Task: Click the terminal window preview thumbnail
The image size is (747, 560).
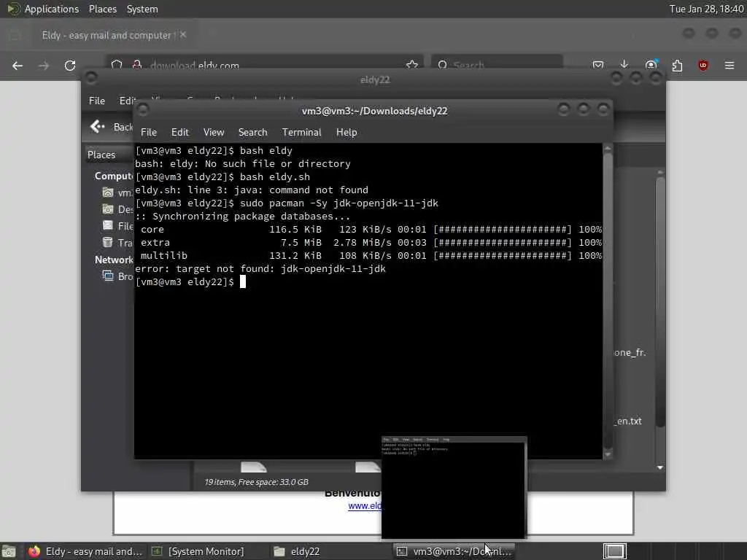Action: click(x=454, y=487)
